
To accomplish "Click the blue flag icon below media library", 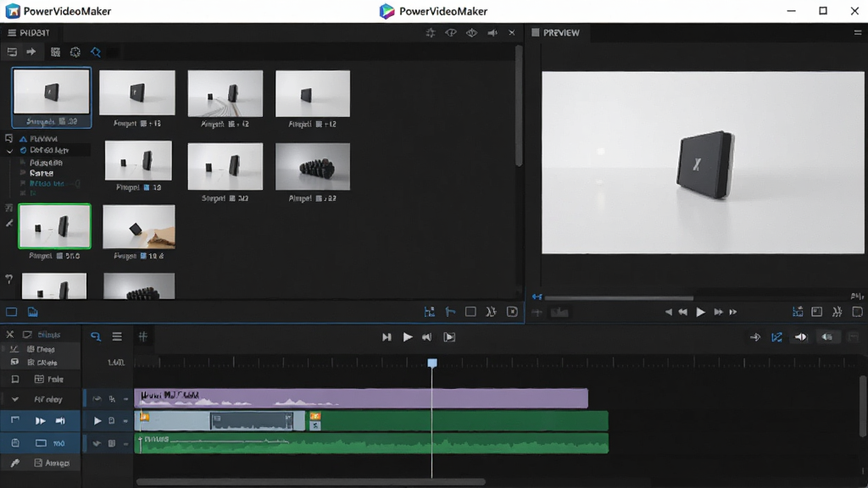I will (x=450, y=312).
